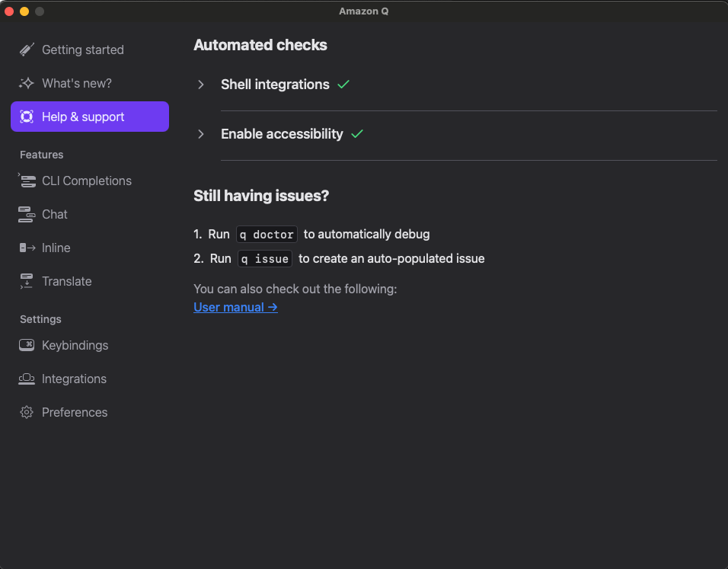Click the Preferences gear icon

click(27, 412)
